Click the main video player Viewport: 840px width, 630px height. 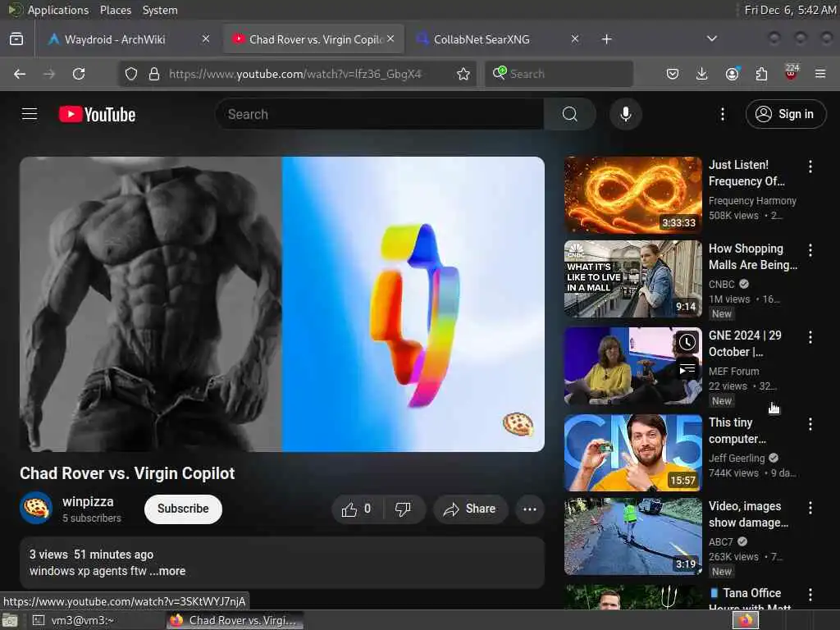pos(282,304)
